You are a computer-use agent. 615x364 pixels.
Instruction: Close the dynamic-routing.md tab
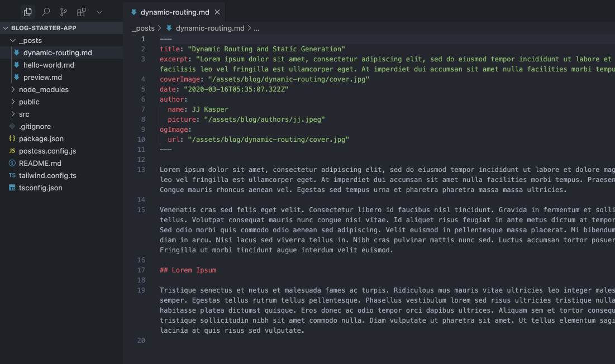click(217, 12)
